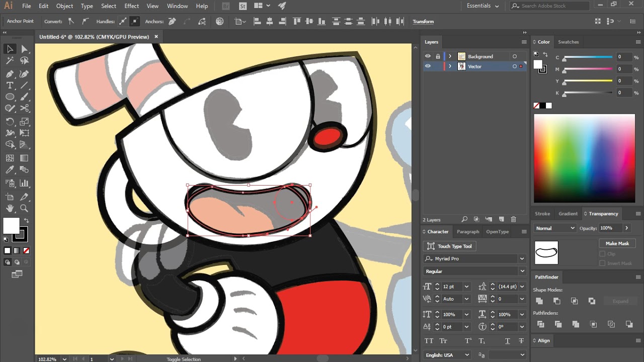This screenshot has width=644, height=362.
Task: Open Bridge via the Br icon
Action: (226, 6)
